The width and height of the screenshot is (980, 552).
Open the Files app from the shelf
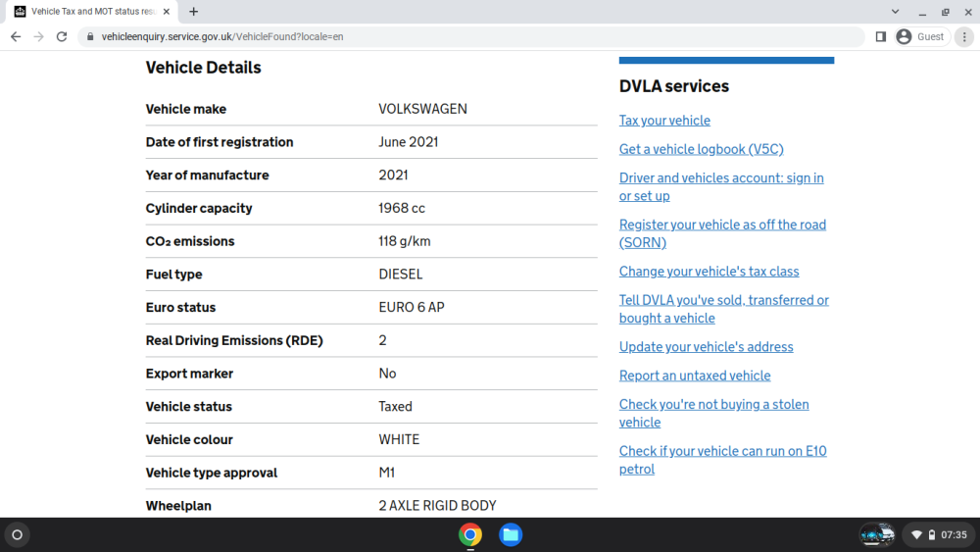tap(511, 534)
